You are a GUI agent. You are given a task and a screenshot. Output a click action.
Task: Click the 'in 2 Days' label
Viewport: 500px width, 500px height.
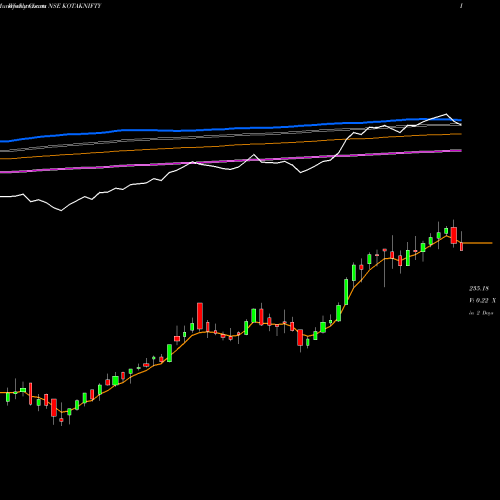[x=481, y=313]
